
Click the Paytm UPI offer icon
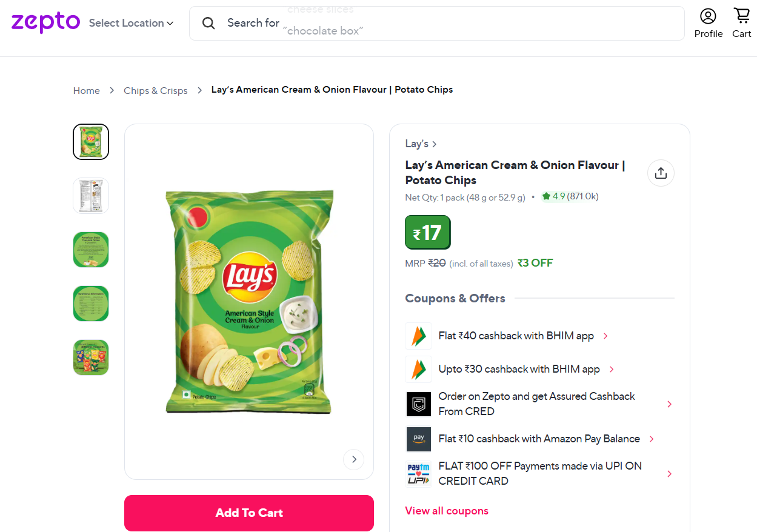click(418, 473)
